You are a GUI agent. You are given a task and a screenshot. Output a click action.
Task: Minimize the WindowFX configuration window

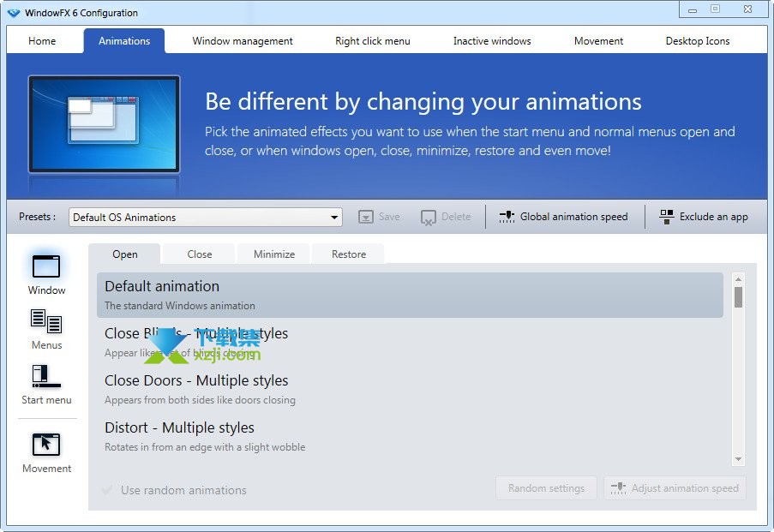point(693,10)
